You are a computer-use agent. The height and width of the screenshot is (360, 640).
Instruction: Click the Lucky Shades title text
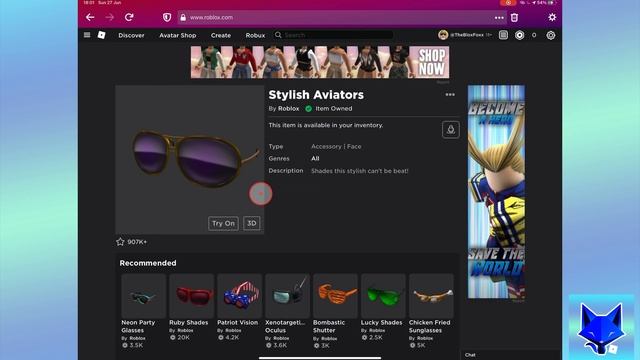coord(382,322)
